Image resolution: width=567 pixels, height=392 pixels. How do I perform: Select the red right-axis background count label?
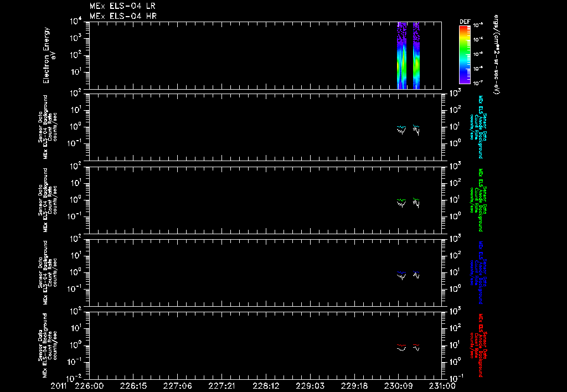(478, 345)
